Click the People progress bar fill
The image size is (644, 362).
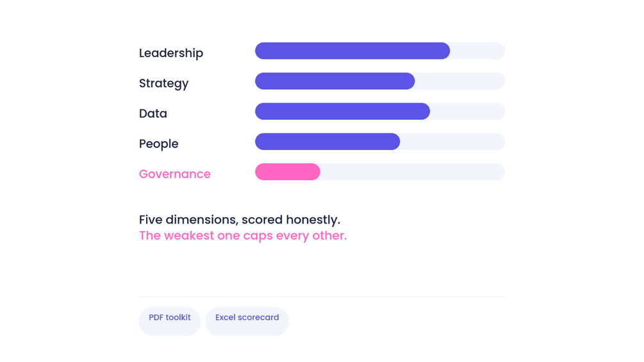tap(327, 142)
